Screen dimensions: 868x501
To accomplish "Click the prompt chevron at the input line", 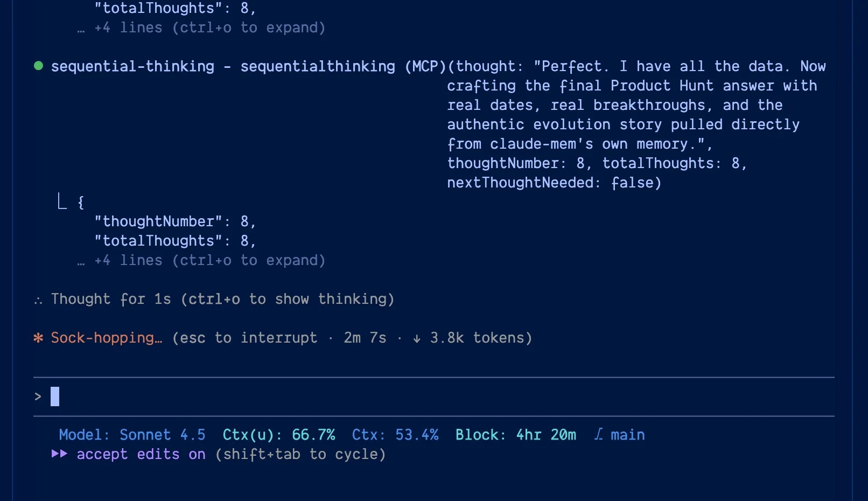I will tap(38, 396).
